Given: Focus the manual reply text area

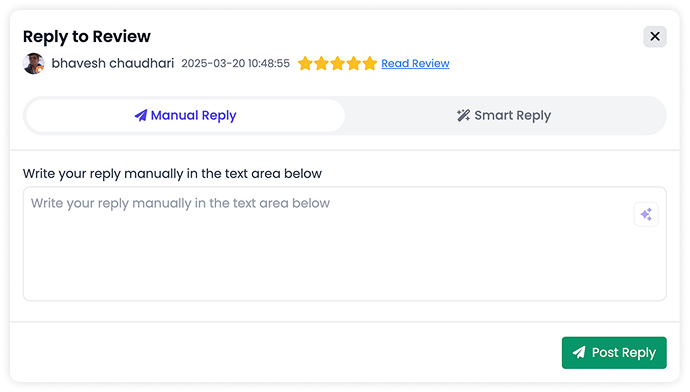Looking at the screenshot, I should [x=345, y=244].
